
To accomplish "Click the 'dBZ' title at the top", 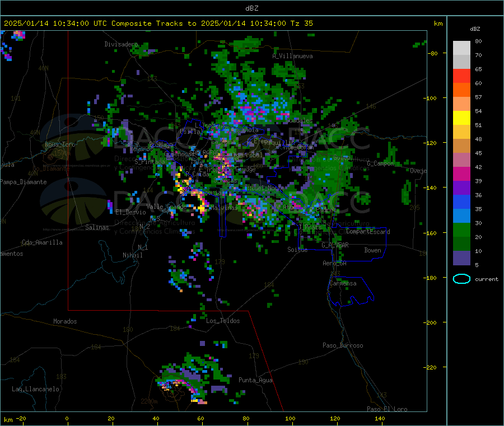I will point(251,8).
